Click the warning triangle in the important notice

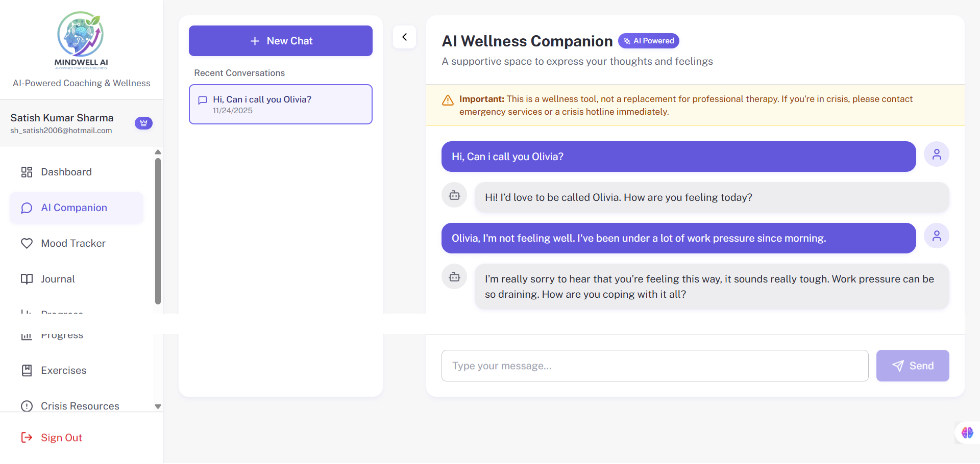tap(447, 100)
